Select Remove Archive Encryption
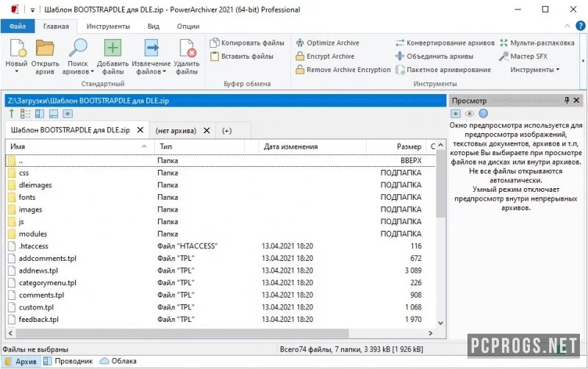Viewport: 588px width, 369px height. pos(343,70)
